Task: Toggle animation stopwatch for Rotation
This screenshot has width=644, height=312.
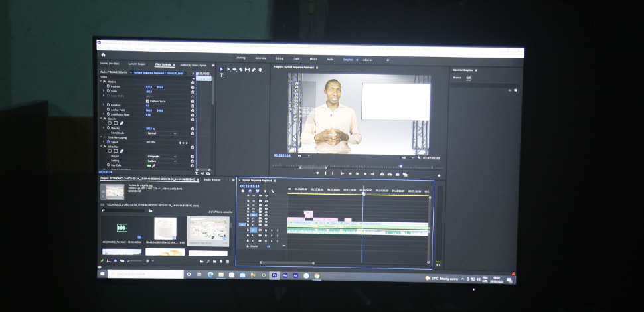Action: [x=108, y=105]
